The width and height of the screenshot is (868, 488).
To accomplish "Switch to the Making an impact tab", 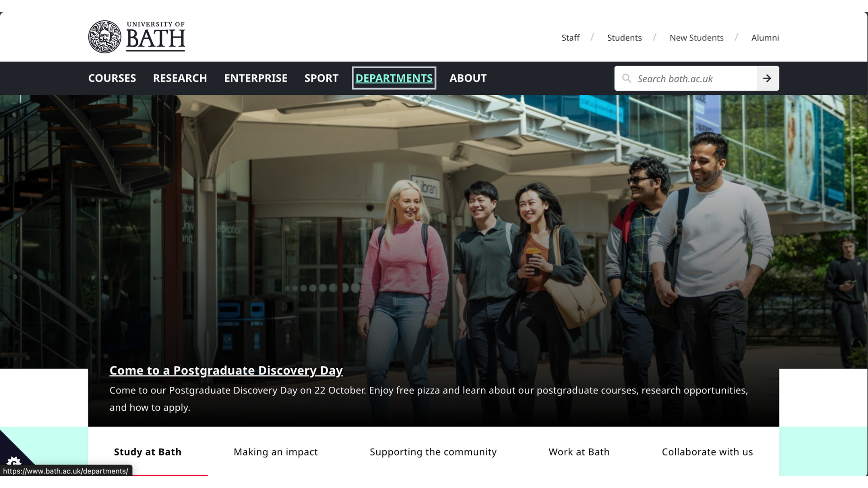I will (x=275, y=452).
